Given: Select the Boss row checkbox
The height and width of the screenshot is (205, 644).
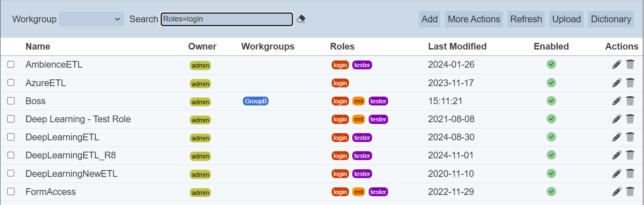Looking at the screenshot, I should 11,101.
